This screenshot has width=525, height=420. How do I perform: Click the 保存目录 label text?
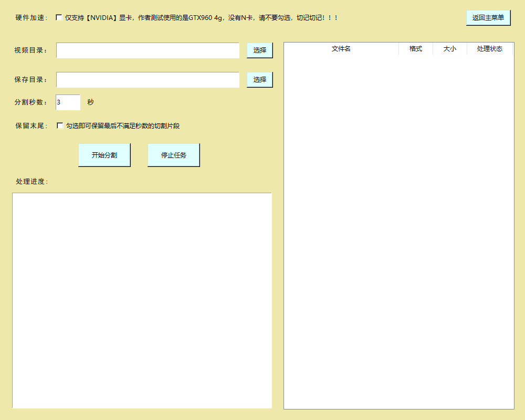click(x=31, y=80)
